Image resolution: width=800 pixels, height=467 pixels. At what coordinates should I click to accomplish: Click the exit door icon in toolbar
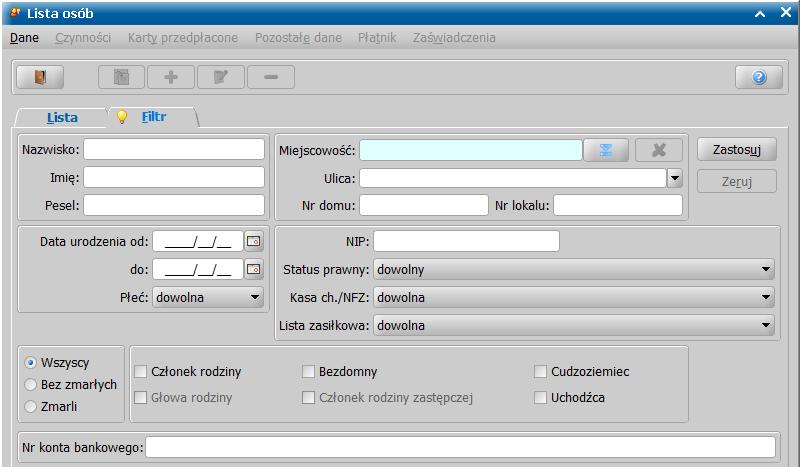coord(40,78)
